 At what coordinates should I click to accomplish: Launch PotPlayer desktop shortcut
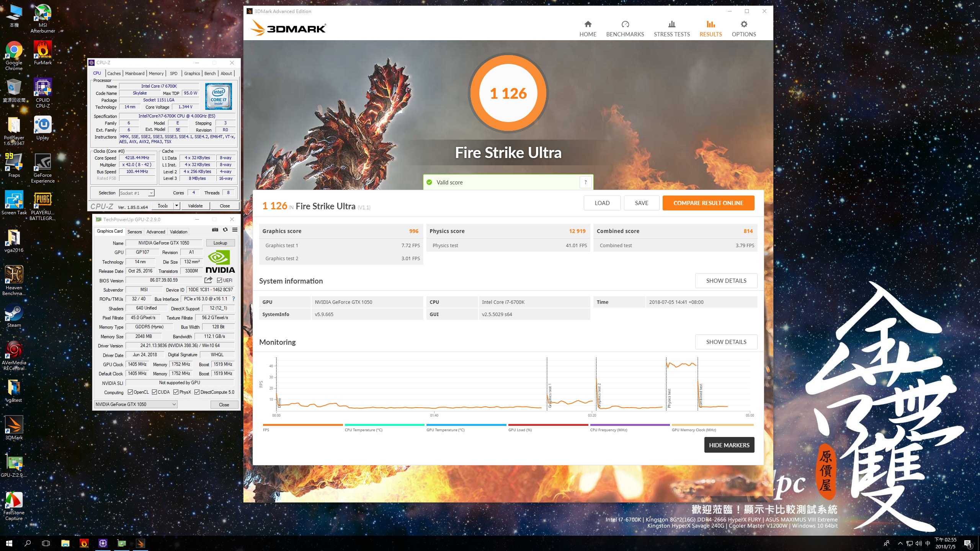click(14, 131)
